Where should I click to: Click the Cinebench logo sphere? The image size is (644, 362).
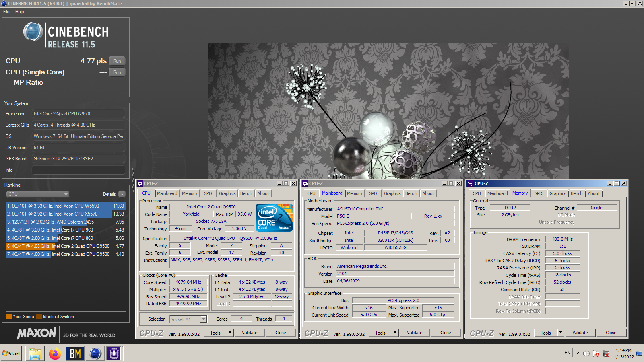point(33,32)
